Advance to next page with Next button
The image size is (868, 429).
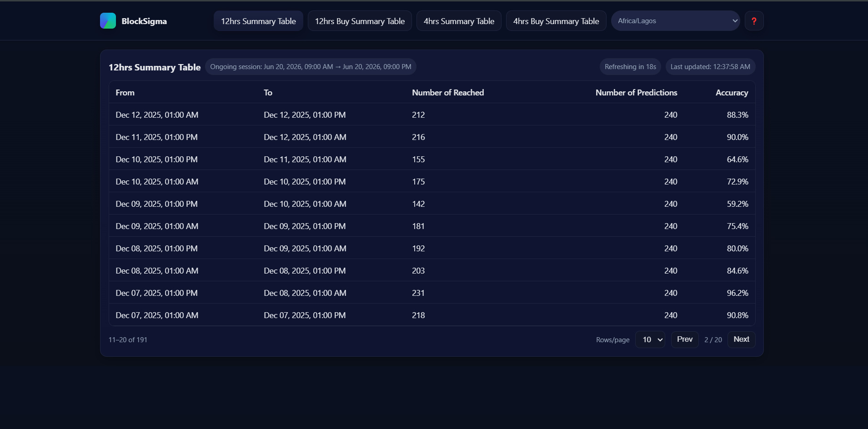(741, 339)
